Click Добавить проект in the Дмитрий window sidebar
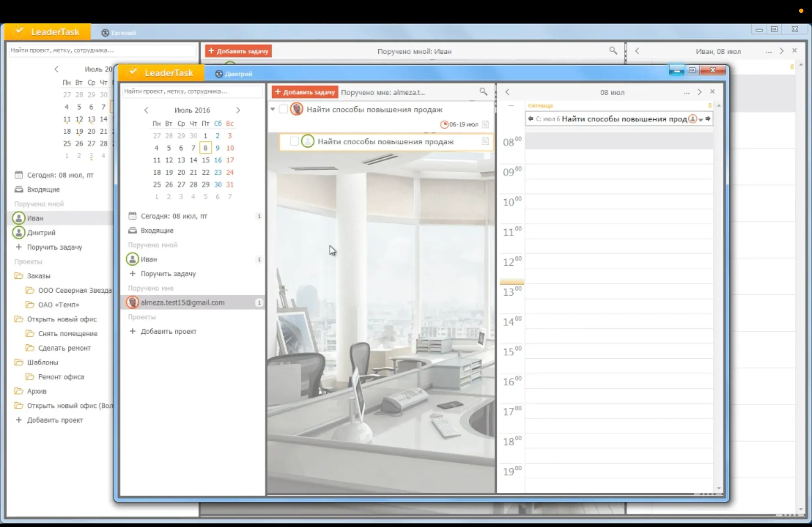 pos(168,331)
